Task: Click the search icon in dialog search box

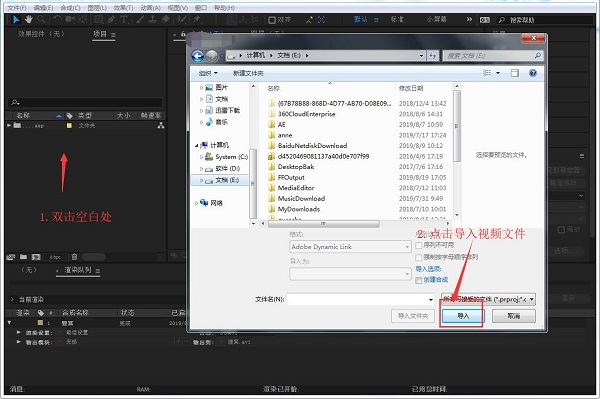Action: click(x=538, y=56)
